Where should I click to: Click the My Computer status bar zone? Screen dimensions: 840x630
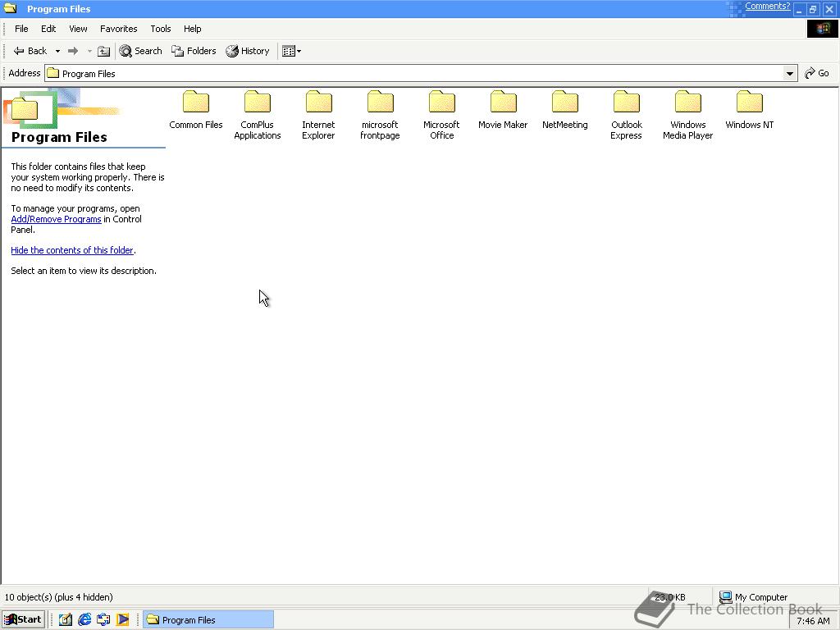[x=753, y=597]
